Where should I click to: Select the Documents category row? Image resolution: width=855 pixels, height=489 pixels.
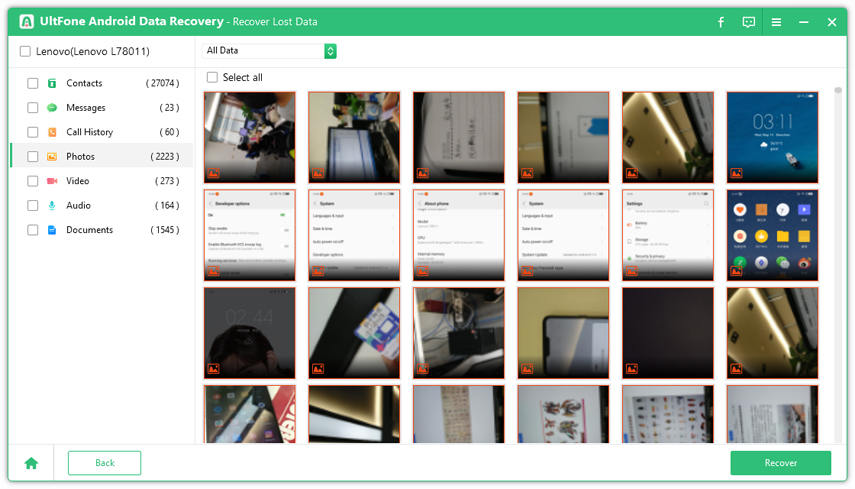click(x=102, y=230)
